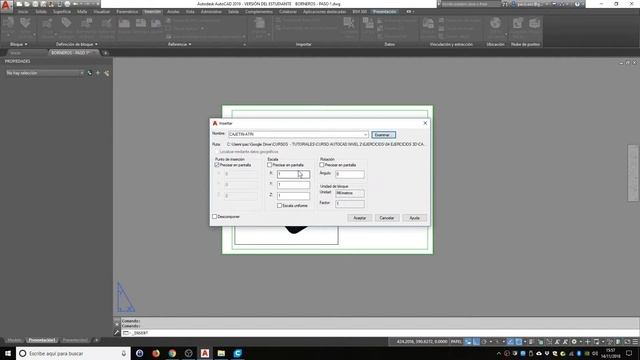Toggle Precisar en pantalla under Rotación
This screenshot has height=360, width=640.
tap(322, 165)
